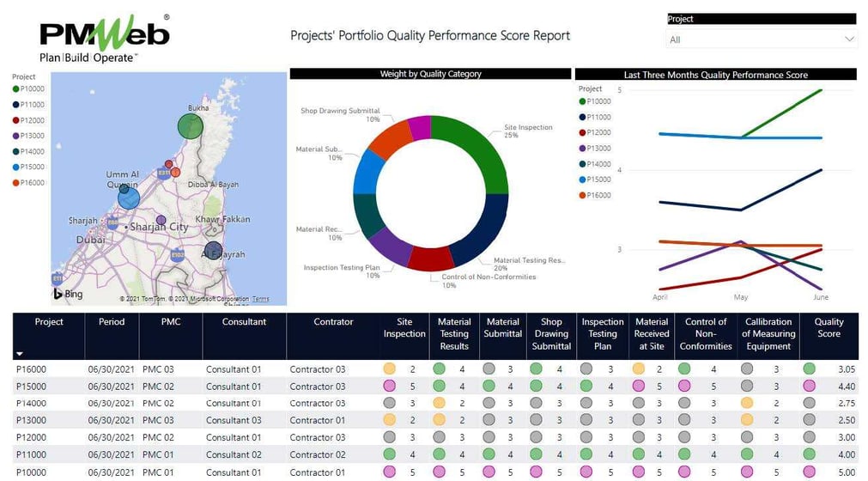Click sort arrow under Project column header
868x481 pixels.
[20, 353]
